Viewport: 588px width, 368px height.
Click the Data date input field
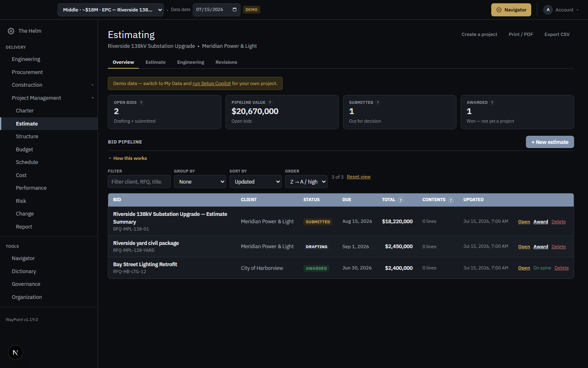[x=216, y=9]
